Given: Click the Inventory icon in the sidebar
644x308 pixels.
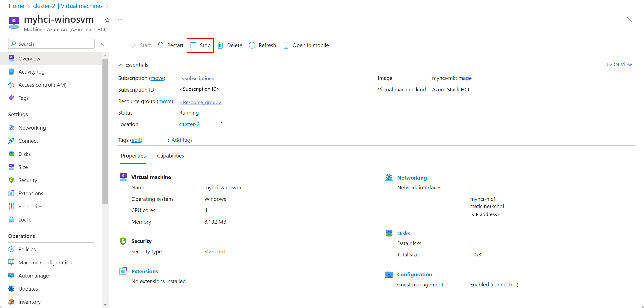Looking at the screenshot, I should point(11,302).
